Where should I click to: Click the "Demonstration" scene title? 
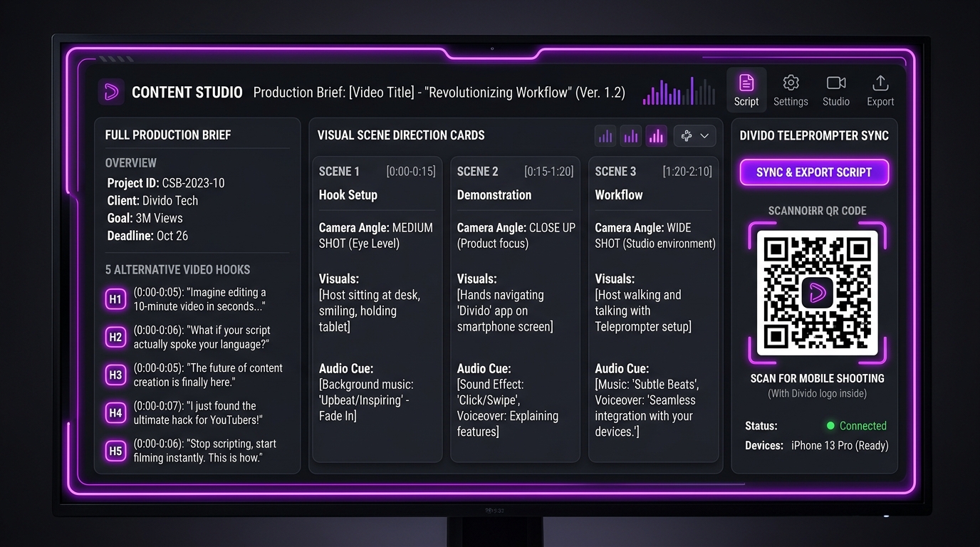click(494, 194)
